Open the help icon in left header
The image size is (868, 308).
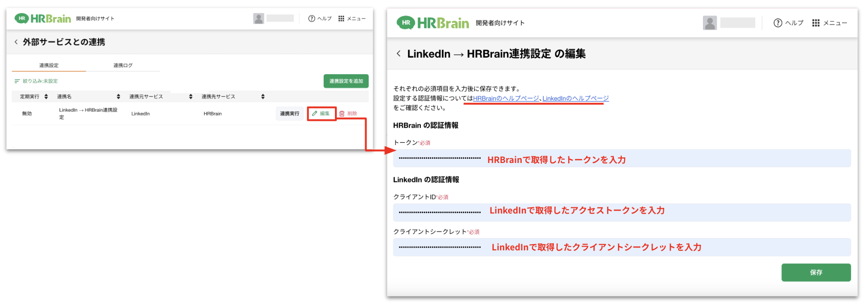coord(311,18)
